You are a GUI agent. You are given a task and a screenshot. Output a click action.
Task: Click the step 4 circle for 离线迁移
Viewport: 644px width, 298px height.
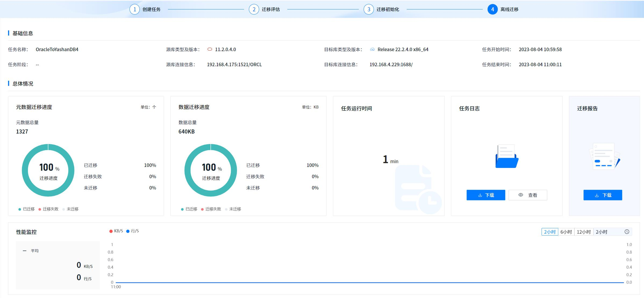(492, 9)
